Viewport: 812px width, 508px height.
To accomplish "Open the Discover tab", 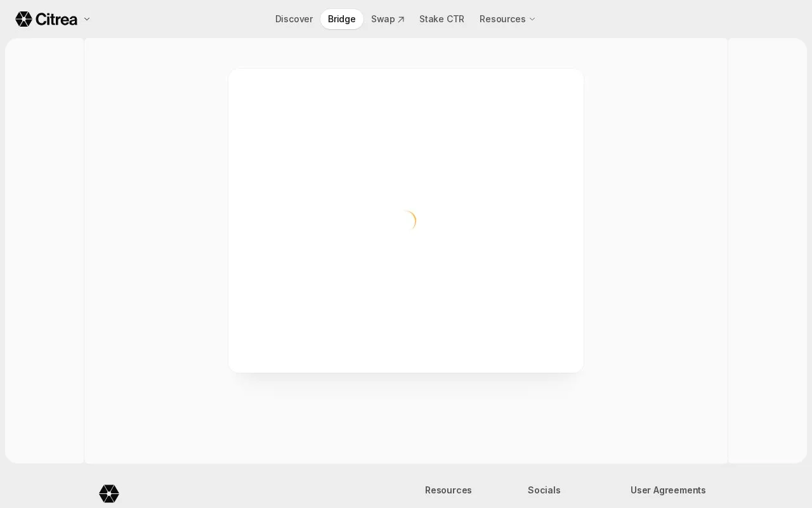I will coord(294,19).
